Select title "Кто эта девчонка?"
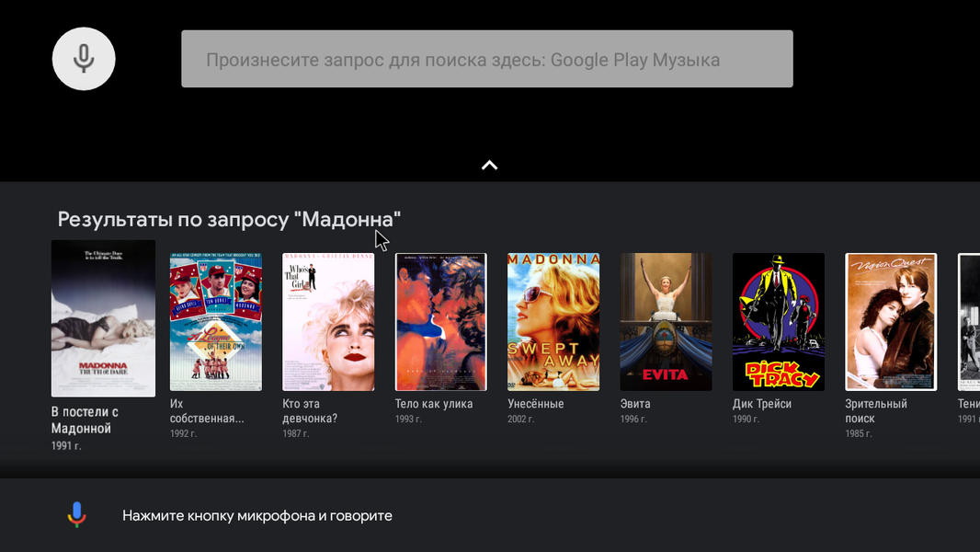This screenshot has height=552, width=980. tap(310, 410)
